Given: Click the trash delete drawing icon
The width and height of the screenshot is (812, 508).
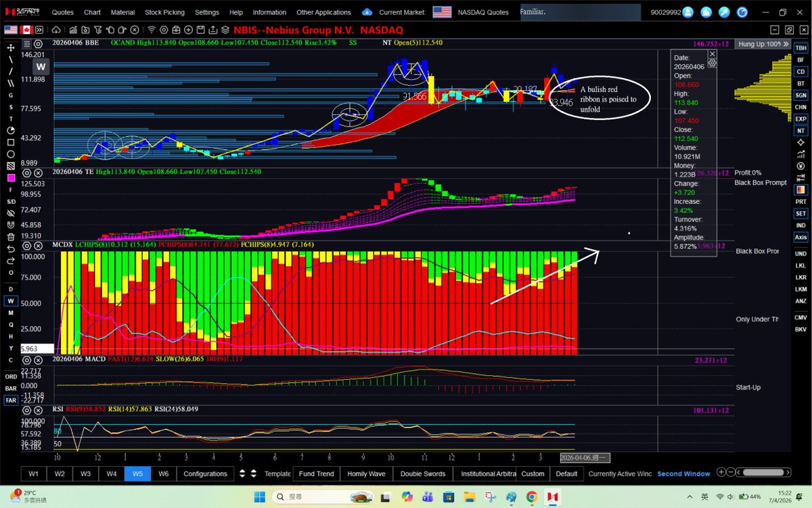Looking at the screenshot, I should [x=11, y=236].
